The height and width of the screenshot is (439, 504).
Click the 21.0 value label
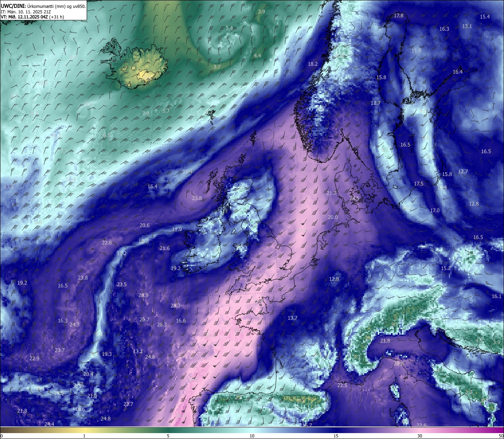(x=92, y=396)
